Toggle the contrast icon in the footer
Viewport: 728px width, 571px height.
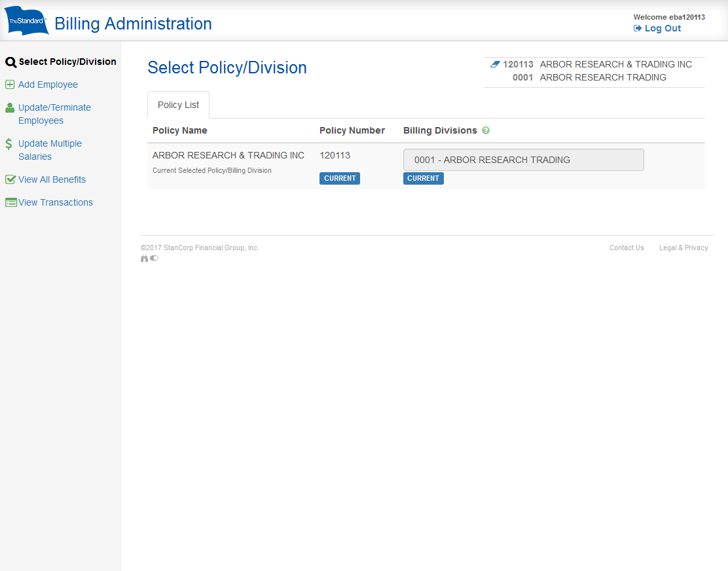click(x=154, y=258)
